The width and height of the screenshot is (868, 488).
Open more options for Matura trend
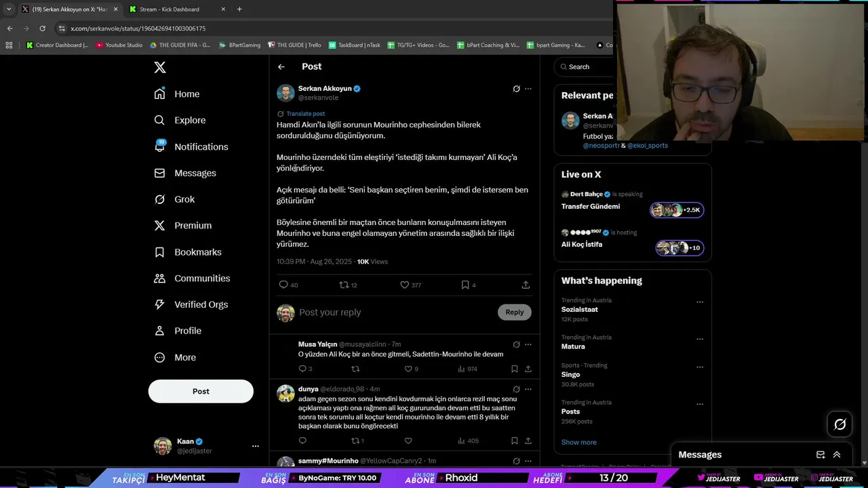pyautogui.click(x=700, y=340)
